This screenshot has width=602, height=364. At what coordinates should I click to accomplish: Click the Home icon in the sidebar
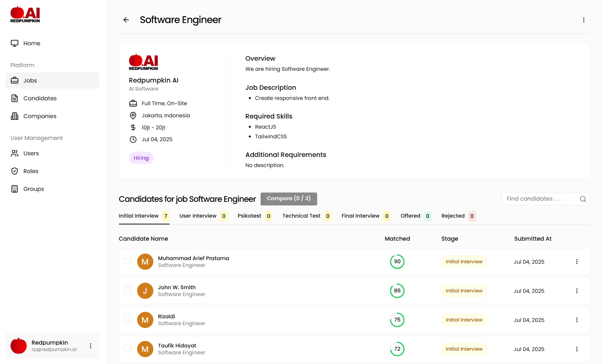pyautogui.click(x=15, y=43)
